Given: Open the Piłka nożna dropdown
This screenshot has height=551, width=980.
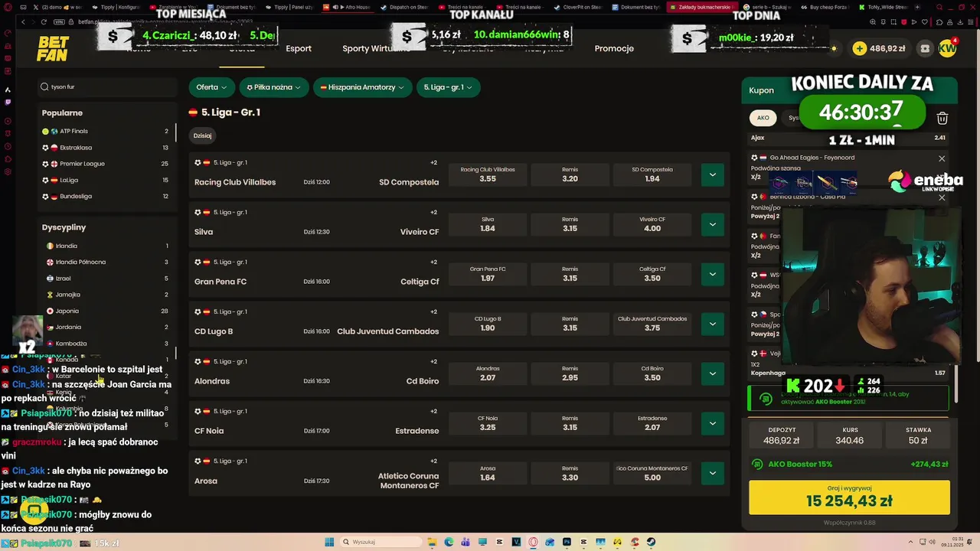Looking at the screenshot, I should click(273, 87).
